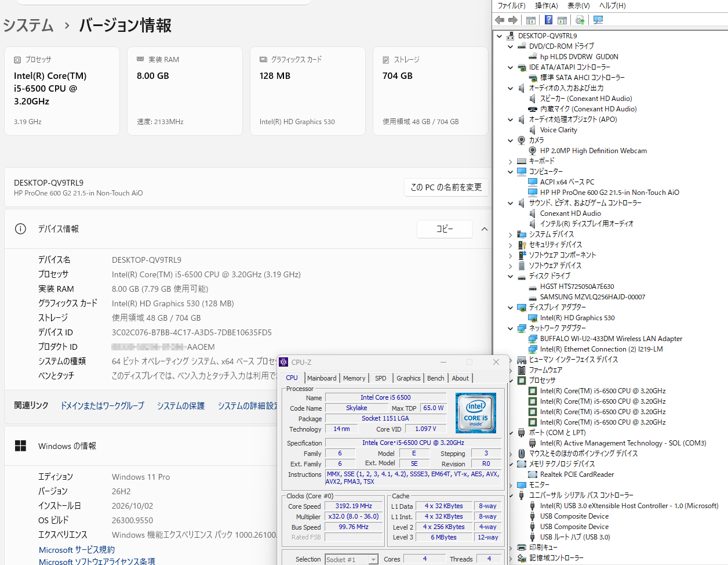Expand the キーボード node in Device Manager

(510, 161)
